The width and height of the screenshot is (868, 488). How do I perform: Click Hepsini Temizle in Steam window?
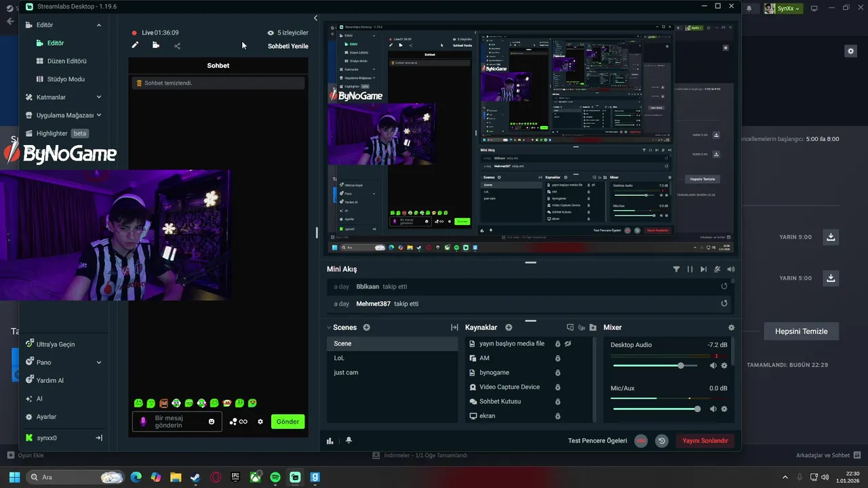[x=801, y=331]
